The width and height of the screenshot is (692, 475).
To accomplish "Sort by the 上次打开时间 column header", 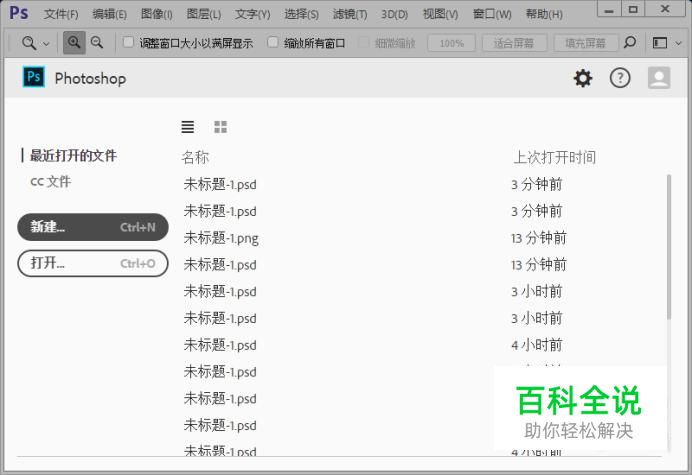I will 554,157.
